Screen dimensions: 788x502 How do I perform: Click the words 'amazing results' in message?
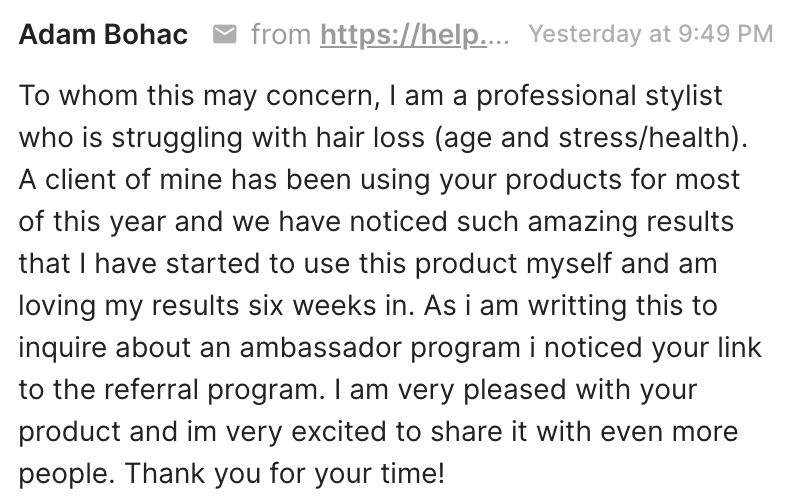pos(630,222)
